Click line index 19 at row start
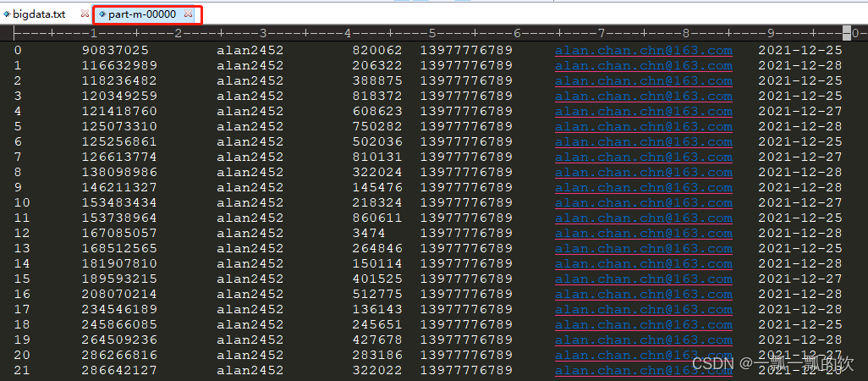The width and height of the screenshot is (868, 381). 22,340
